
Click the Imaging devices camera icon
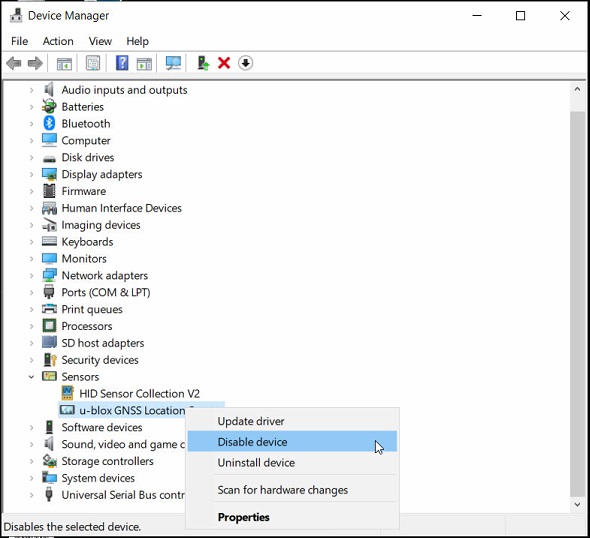[49, 225]
